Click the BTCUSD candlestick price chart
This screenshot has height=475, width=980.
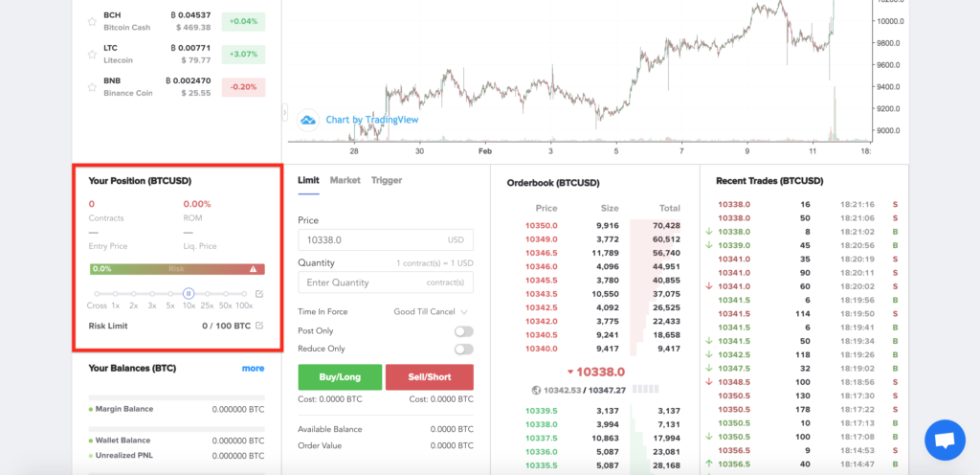578,72
